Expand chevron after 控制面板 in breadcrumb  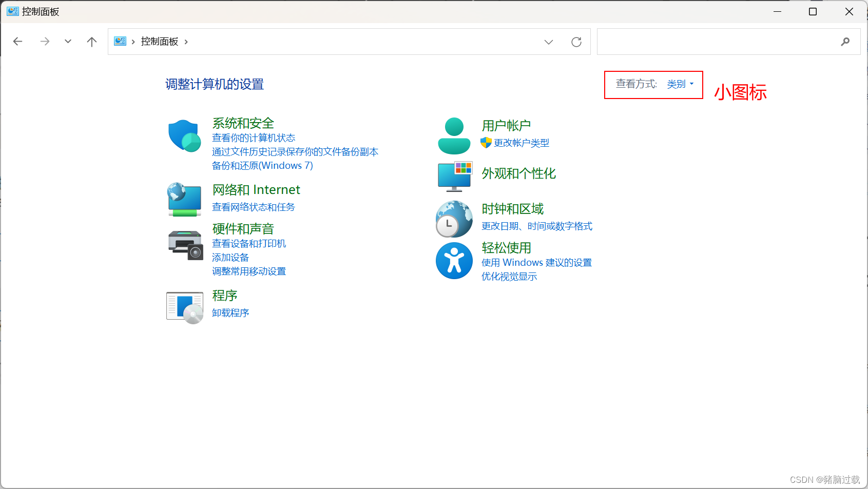pos(186,42)
